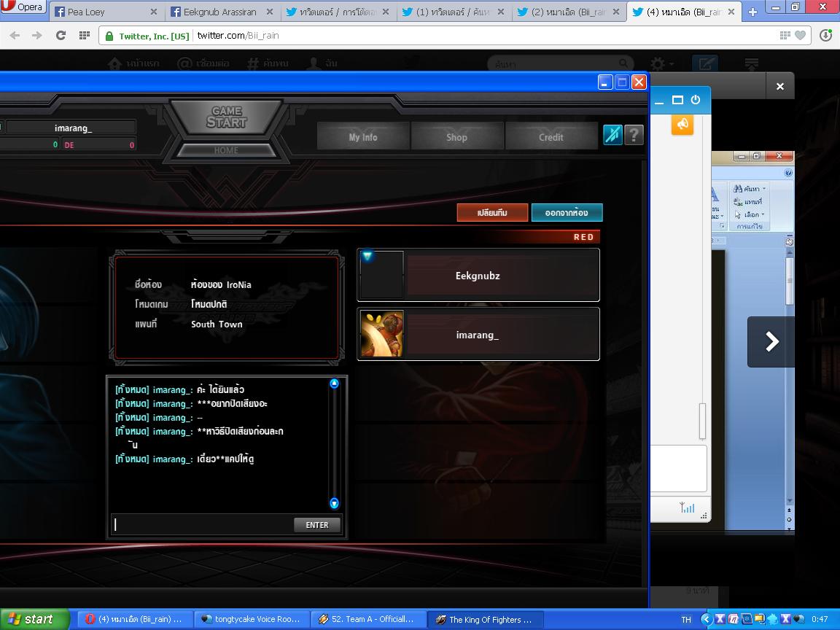Click Replace (แทนที่) in Word ribbon
The height and width of the screenshot is (630, 840).
click(x=748, y=201)
